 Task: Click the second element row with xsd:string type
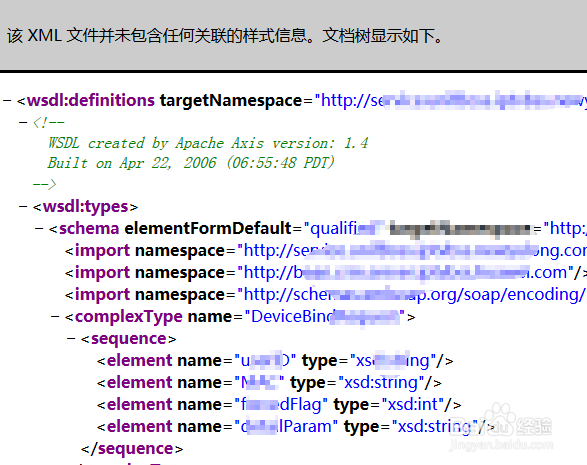(269, 383)
